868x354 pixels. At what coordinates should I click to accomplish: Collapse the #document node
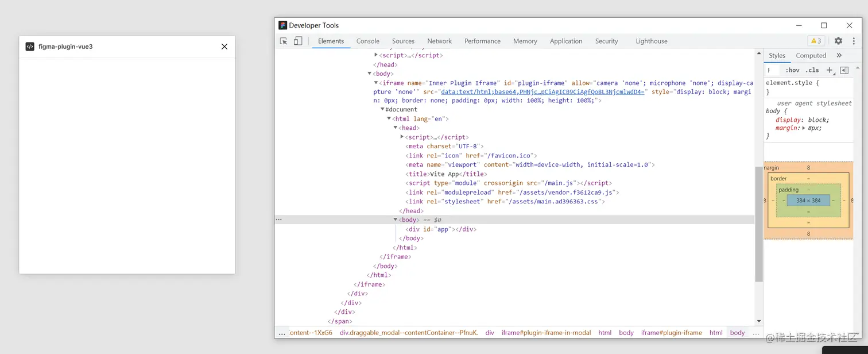(x=382, y=109)
